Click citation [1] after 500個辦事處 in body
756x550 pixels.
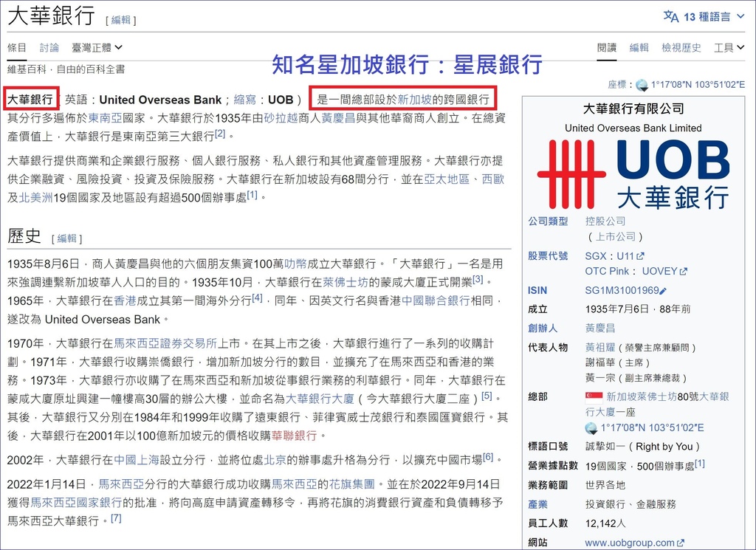point(252,194)
